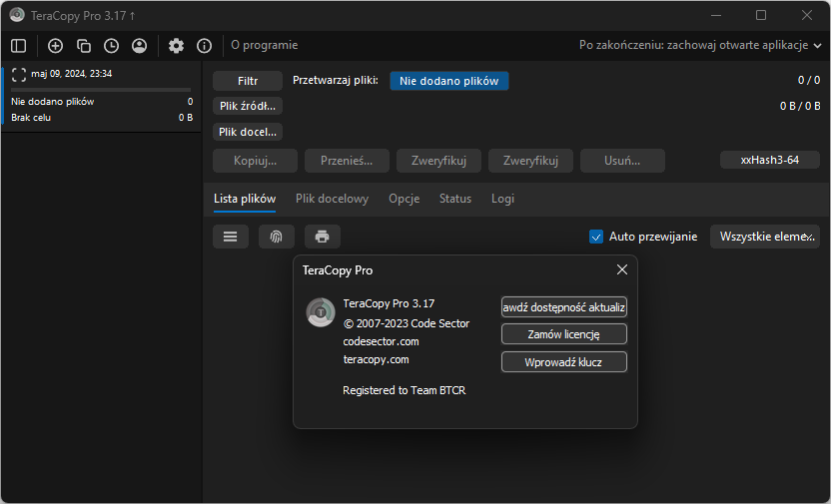
Task: Click 'TeraCopy Pro 3.17' text in dialog
Action: [389, 303]
